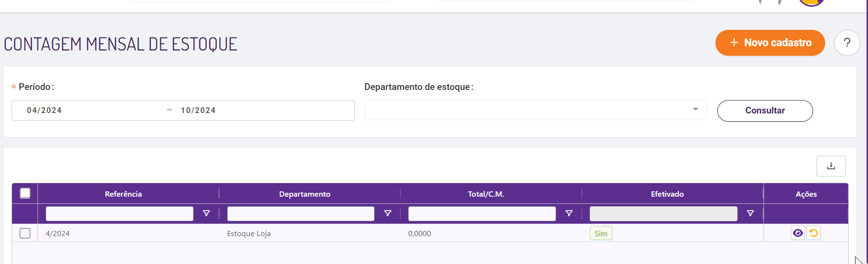This screenshot has width=868, height=264.
Task: Sort by the Departamento column header
Action: pyautogui.click(x=305, y=194)
